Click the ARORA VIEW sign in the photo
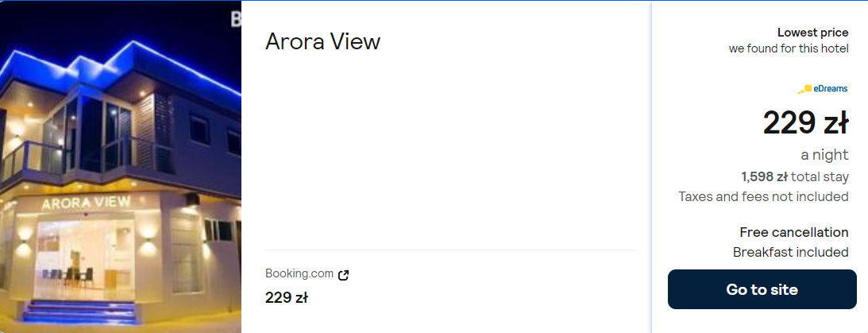This screenshot has width=868, height=333. 85,203
